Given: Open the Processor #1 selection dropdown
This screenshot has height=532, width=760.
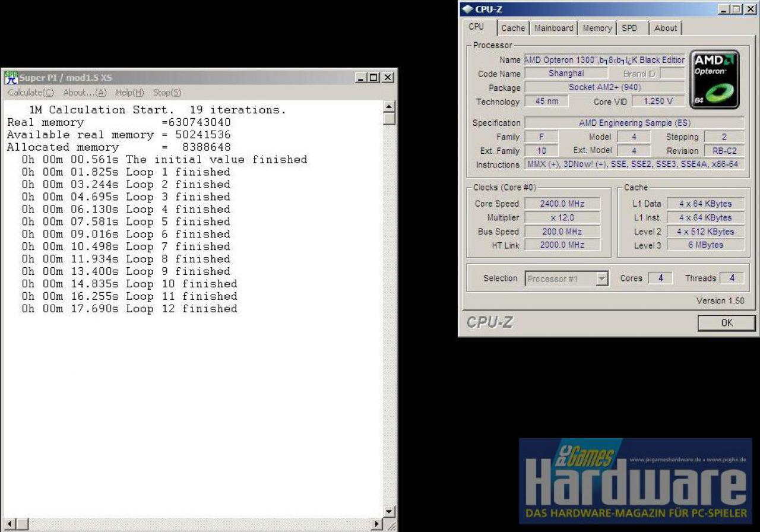Looking at the screenshot, I should [602, 278].
